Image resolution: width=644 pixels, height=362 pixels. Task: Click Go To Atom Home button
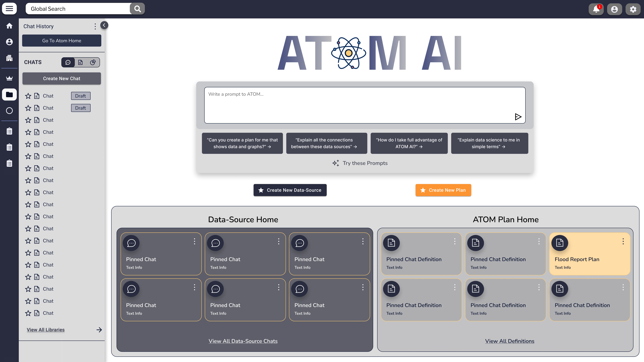62,40
